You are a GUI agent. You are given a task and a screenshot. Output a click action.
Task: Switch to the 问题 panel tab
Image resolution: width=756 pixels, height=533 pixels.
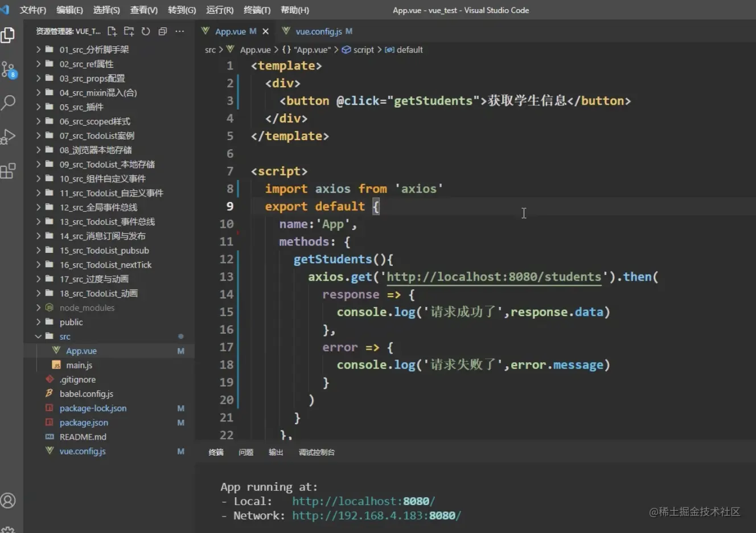point(246,452)
